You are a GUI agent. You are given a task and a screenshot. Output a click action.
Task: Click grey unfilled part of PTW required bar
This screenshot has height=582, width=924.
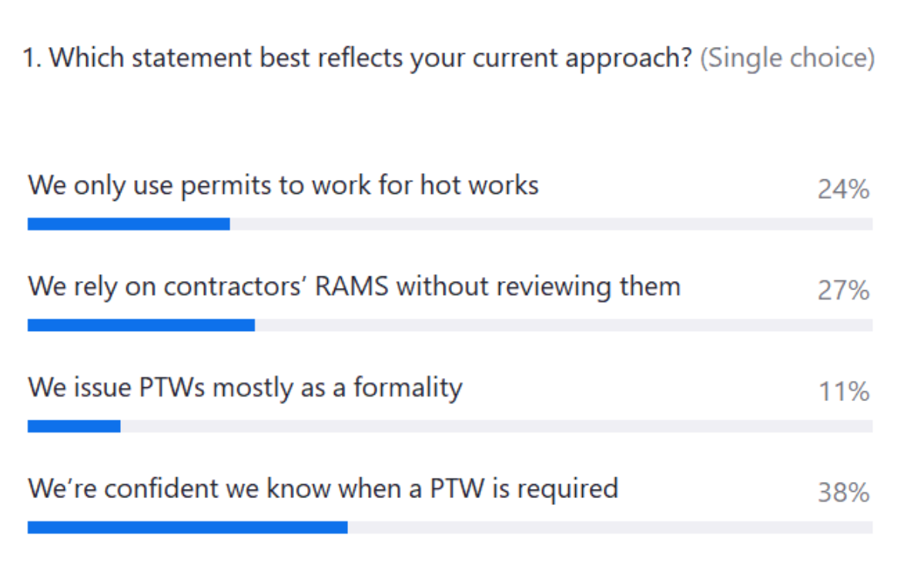click(609, 527)
